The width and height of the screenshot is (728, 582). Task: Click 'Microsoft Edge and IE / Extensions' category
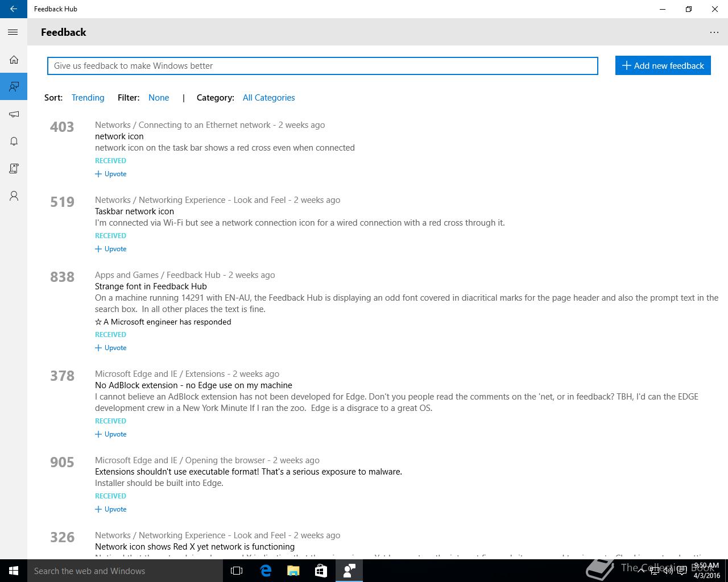160,374
